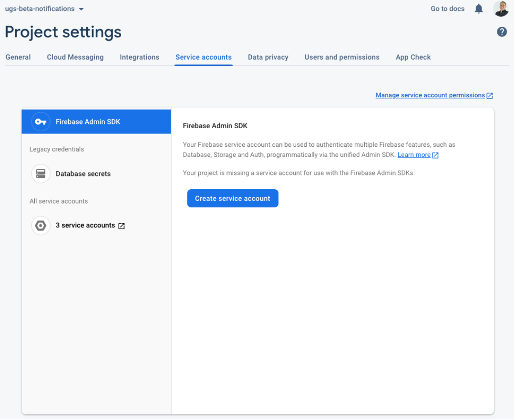Viewport: 514px width, 420px height.
Task: Select Database secrets in the sidebar
Action: [83, 174]
